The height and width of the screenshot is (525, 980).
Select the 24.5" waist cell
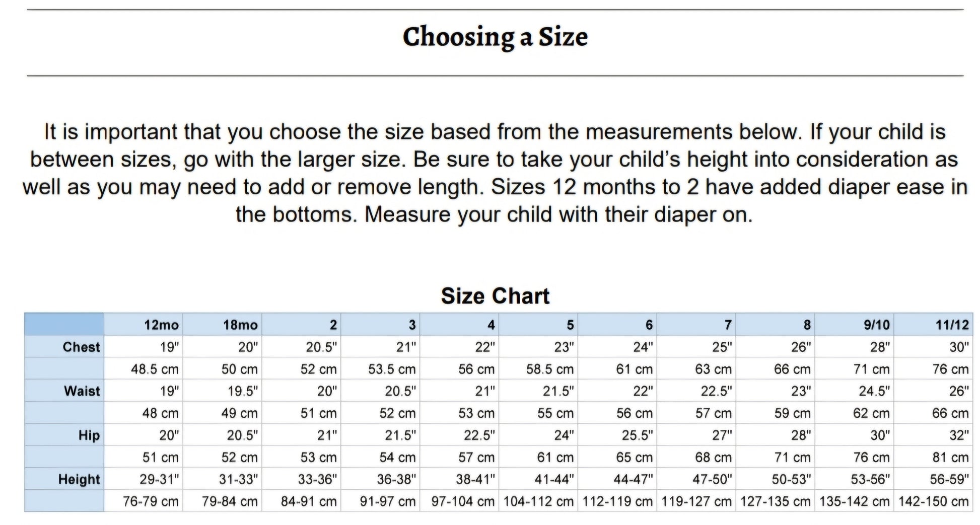874,391
